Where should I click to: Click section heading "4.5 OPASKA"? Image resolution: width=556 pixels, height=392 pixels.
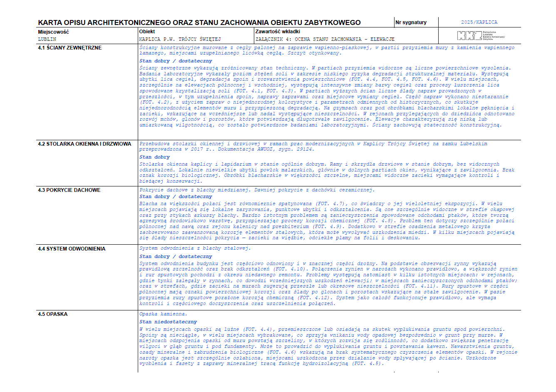tap(52, 314)
